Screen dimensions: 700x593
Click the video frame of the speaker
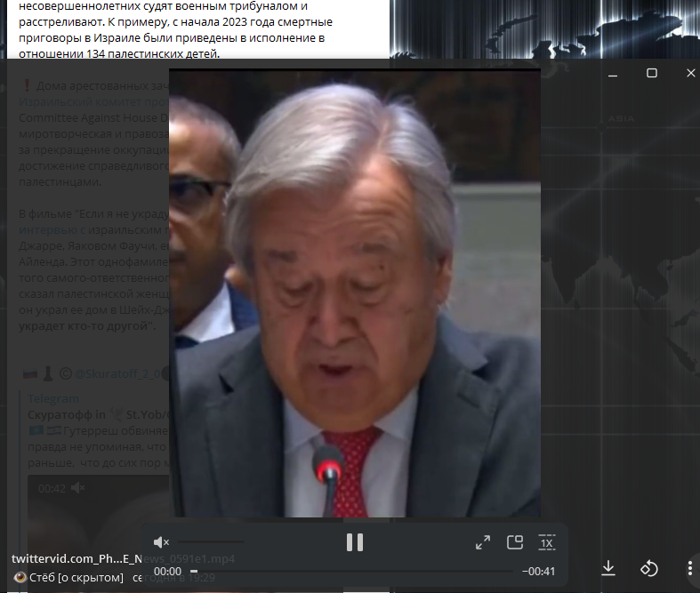point(355,293)
